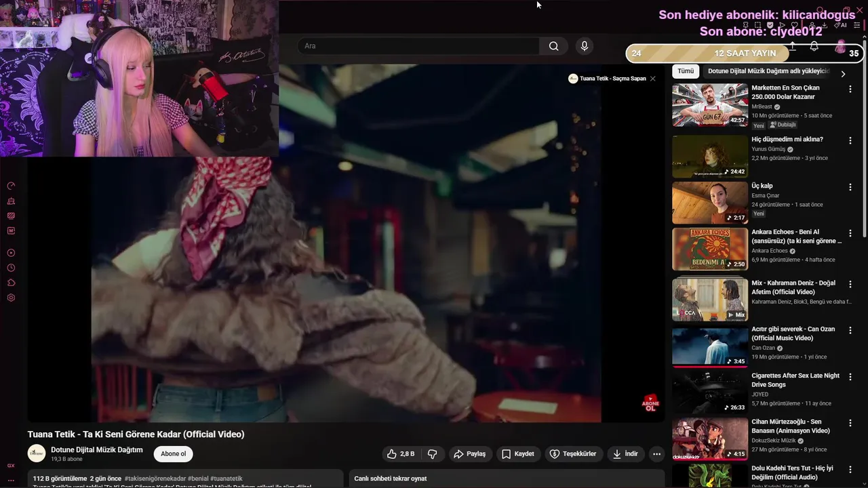Click the #tuanatetik hashtag
The width and height of the screenshot is (868, 488).
(226, 479)
